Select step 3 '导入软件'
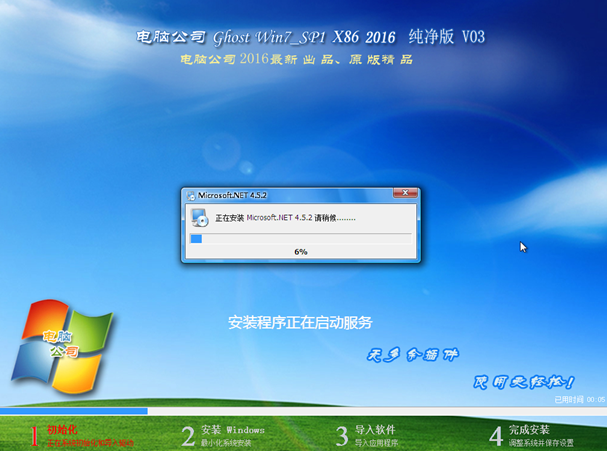607x451 pixels. coord(375,429)
